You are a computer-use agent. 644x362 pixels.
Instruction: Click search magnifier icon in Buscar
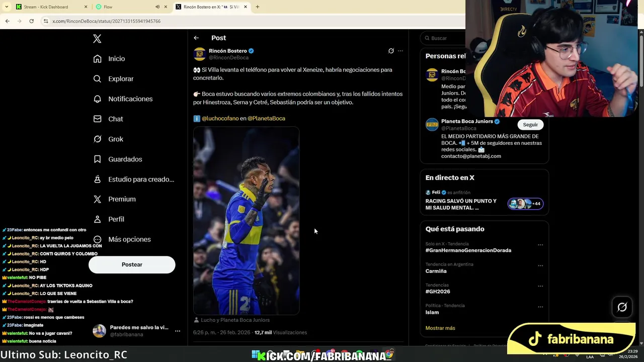pos(427,38)
